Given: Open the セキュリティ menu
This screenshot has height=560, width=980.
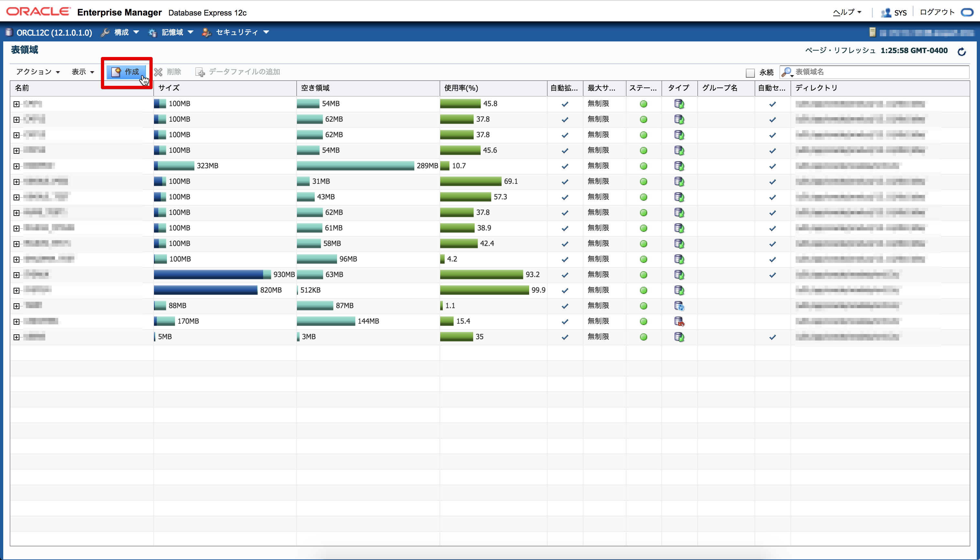Looking at the screenshot, I should [236, 32].
